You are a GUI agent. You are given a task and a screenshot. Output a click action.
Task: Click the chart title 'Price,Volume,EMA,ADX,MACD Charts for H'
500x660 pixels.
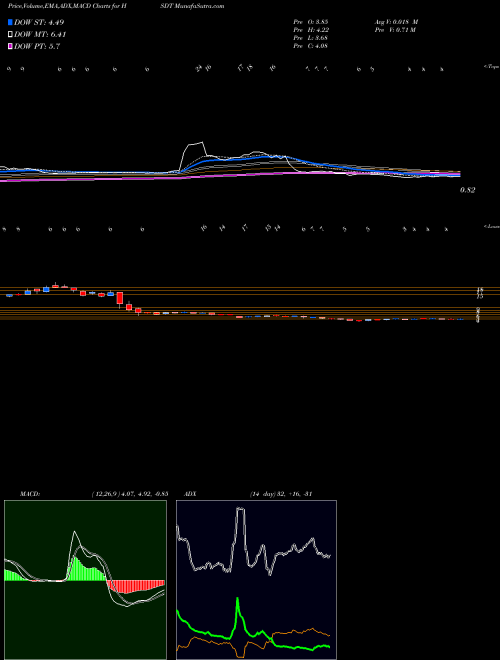[x=66, y=6]
